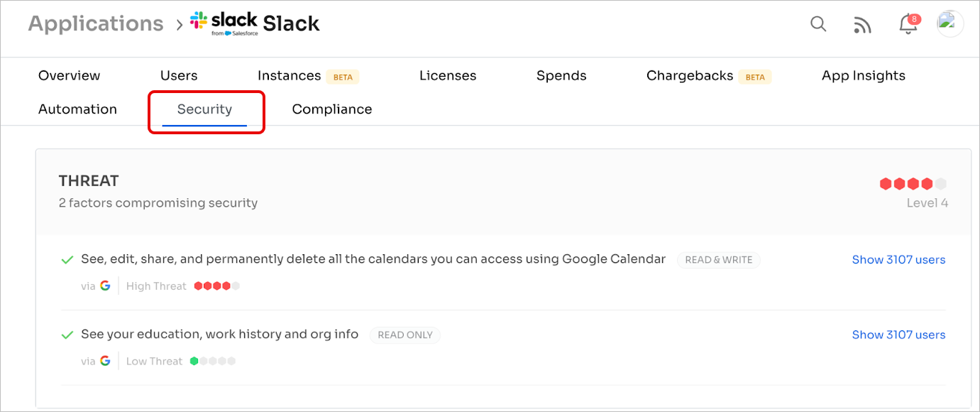Click the Google icon beside High Threat

(x=105, y=286)
